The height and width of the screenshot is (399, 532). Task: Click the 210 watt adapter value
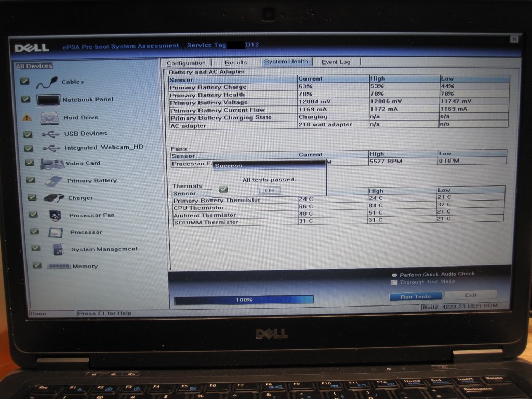[325, 125]
